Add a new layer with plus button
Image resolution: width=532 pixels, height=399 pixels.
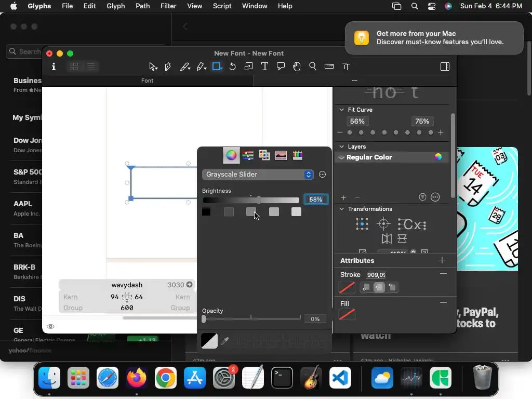coord(343,197)
